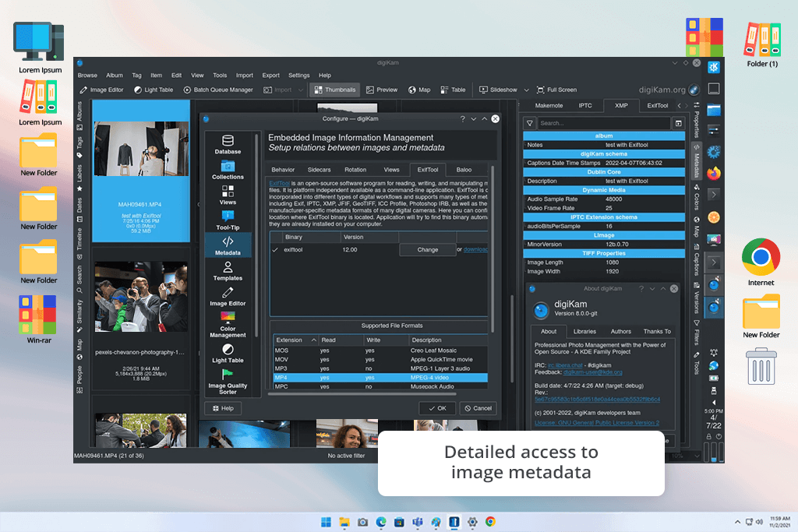Switch to the Rotation tab
Image resolution: width=798 pixels, height=532 pixels.
355,170
